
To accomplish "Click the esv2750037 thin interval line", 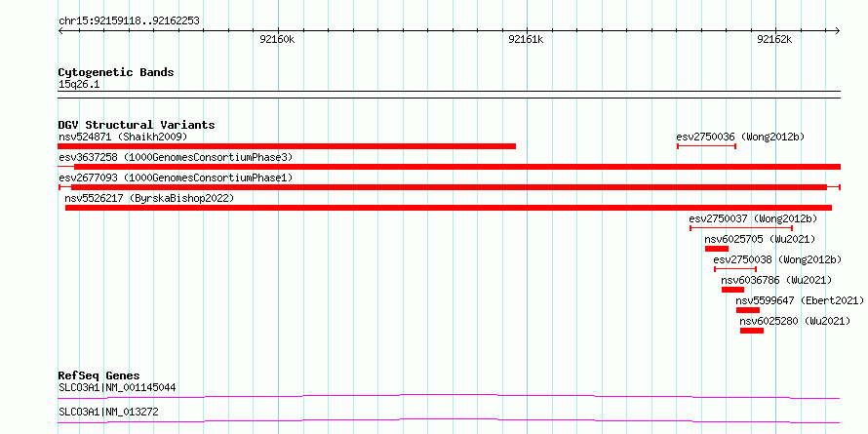I will [741, 228].
